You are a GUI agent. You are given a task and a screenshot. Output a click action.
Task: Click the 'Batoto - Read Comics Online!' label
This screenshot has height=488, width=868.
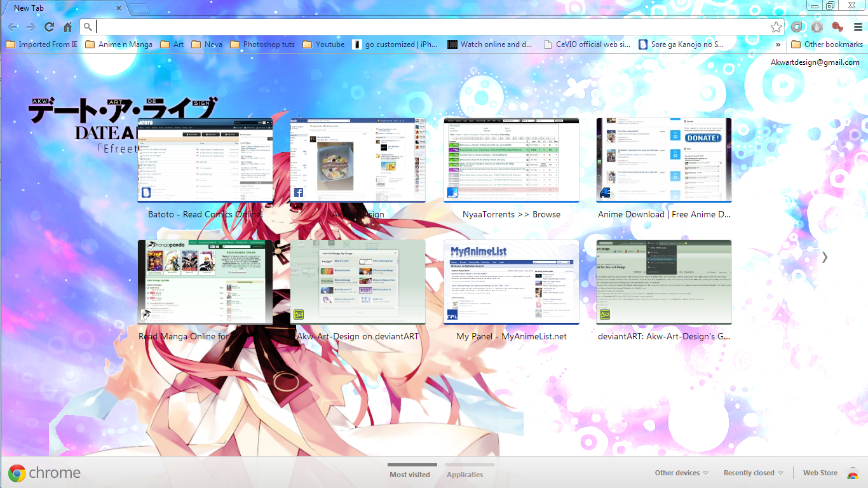tap(205, 214)
